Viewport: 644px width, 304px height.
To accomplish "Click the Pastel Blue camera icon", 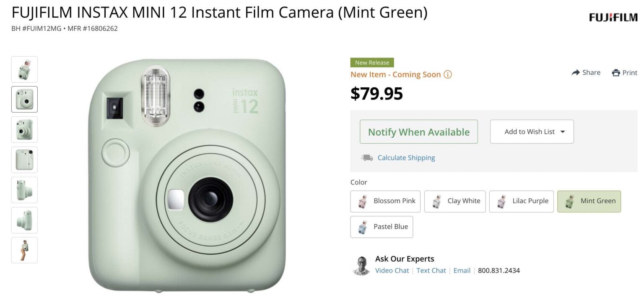I will (363, 227).
